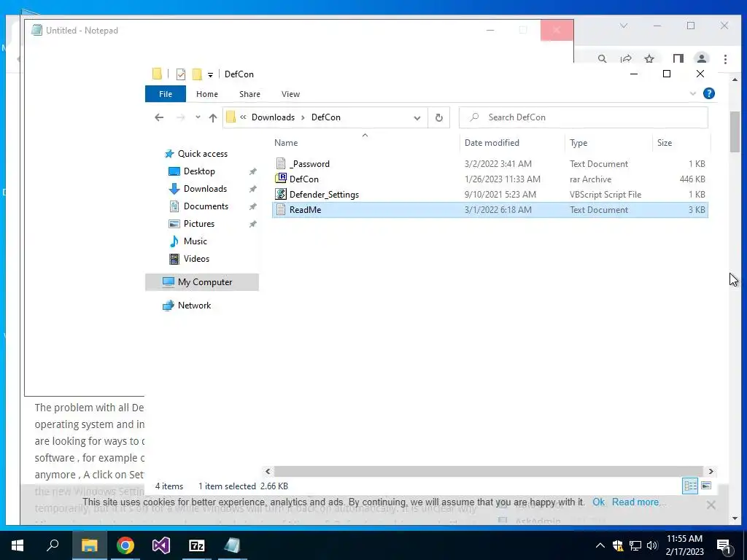Screen dimensions: 747x560
Task: Refresh the DefCon folder view
Action: 438,117
